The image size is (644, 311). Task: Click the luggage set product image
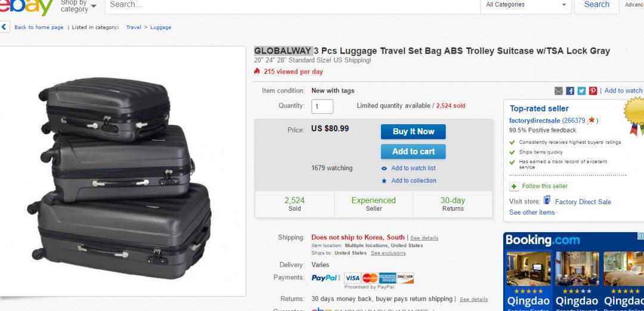click(x=123, y=172)
